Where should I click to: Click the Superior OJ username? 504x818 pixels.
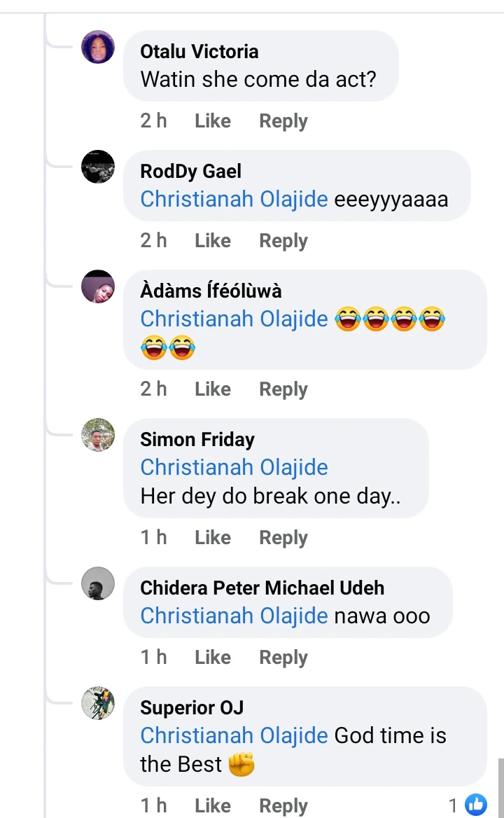click(x=191, y=708)
